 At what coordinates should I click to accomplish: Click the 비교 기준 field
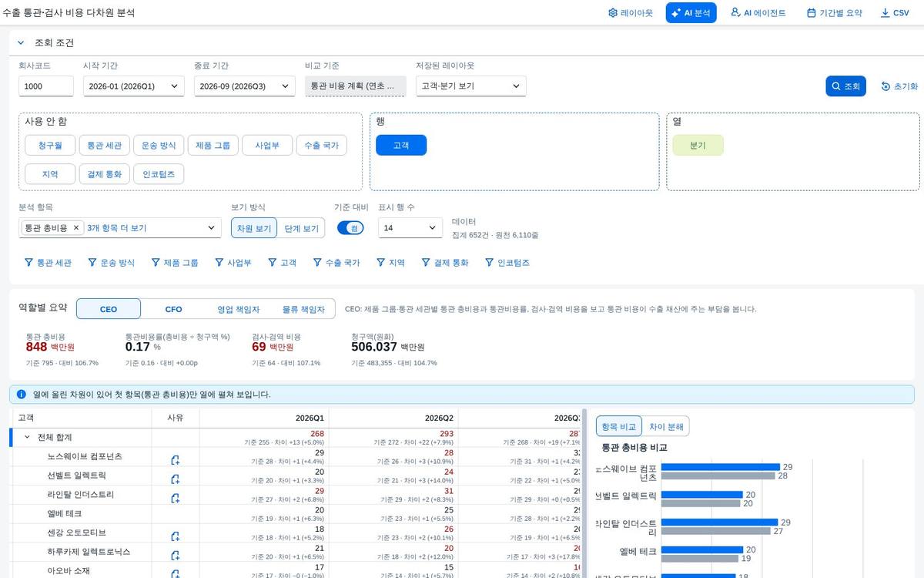[355, 86]
